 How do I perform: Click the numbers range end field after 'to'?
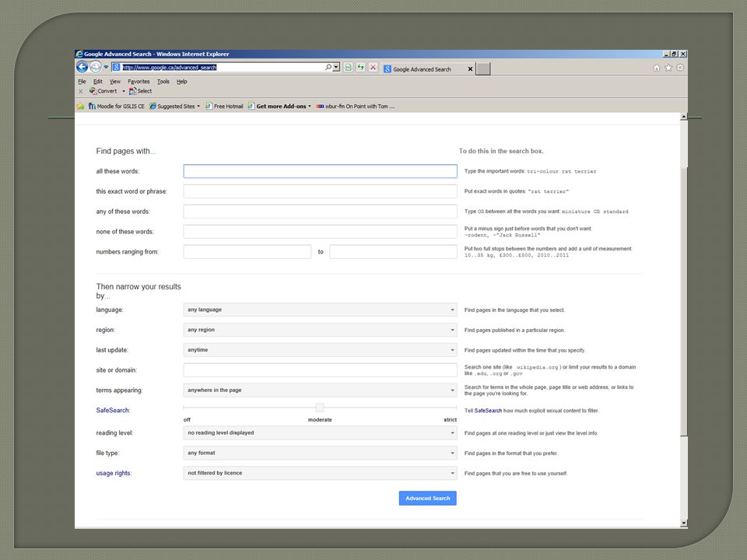(x=394, y=251)
